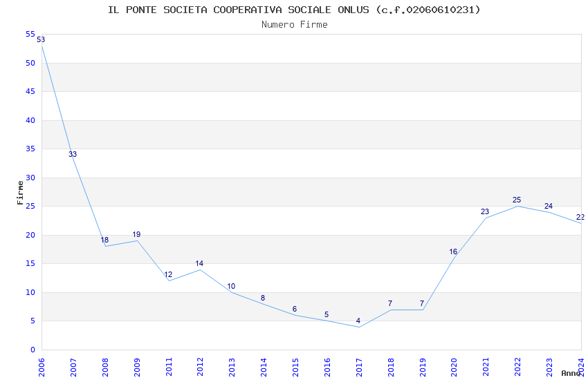
Task: Click the Anno x-axis label
Action: 571,373
